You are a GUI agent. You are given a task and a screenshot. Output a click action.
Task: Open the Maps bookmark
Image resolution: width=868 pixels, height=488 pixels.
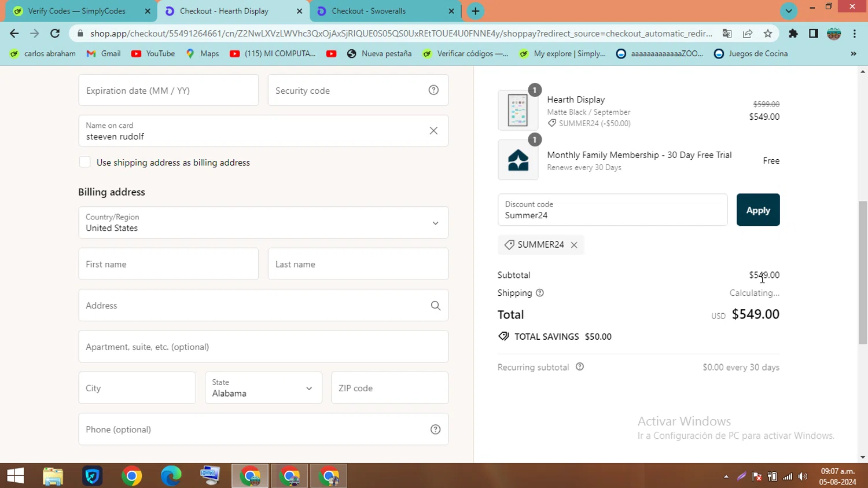pos(202,54)
